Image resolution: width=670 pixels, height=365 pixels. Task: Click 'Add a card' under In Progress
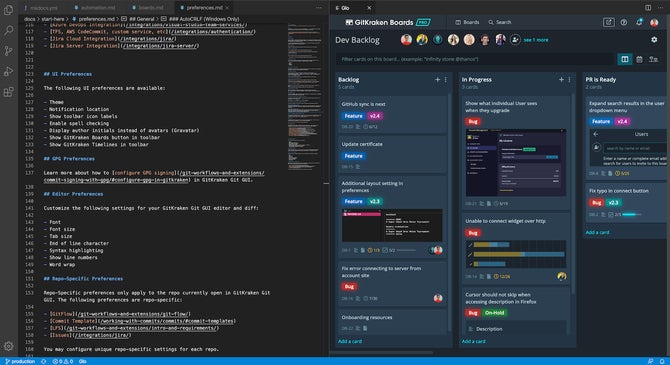pos(473,341)
